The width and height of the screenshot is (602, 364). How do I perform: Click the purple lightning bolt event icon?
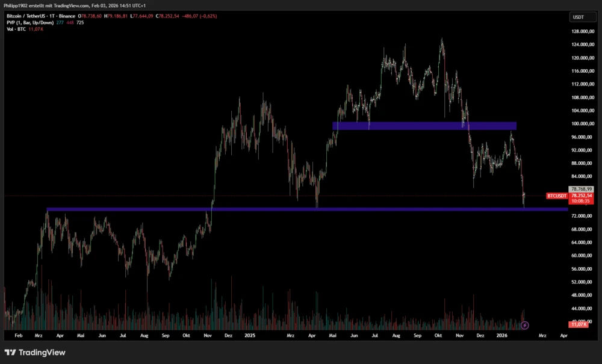tap(524, 325)
